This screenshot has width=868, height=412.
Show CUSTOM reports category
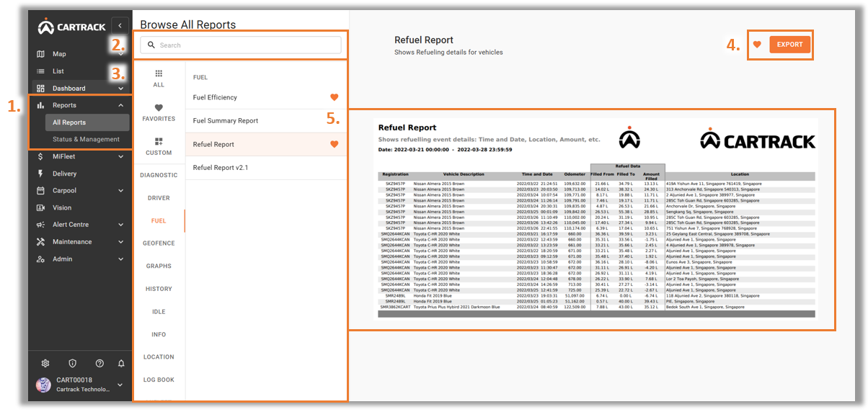[159, 146]
